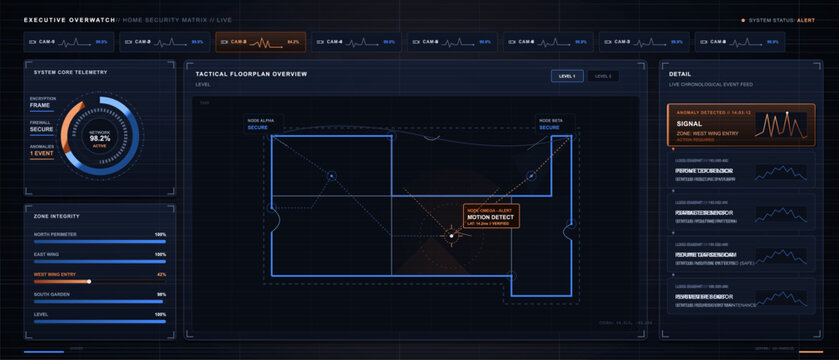Click the Firewall SECURE status

point(41,127)
